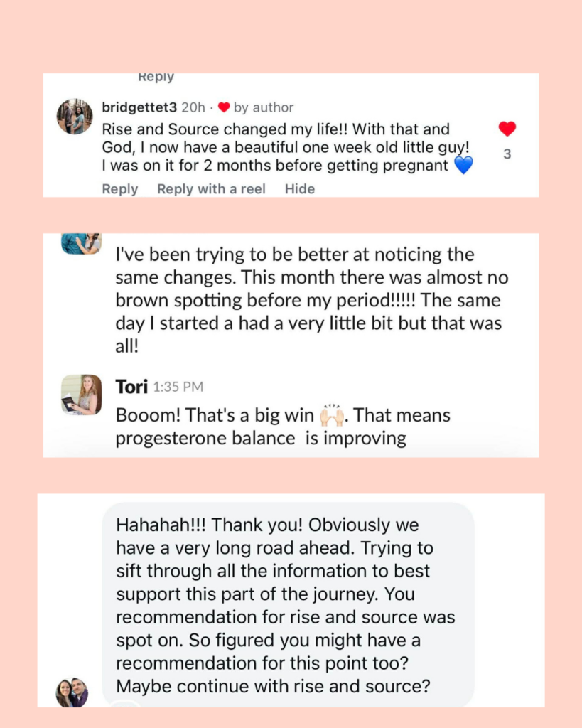The image size is (582, 728).
Task: Open the cut-off teal avatar above Tori's
Action: pos(82,243)
